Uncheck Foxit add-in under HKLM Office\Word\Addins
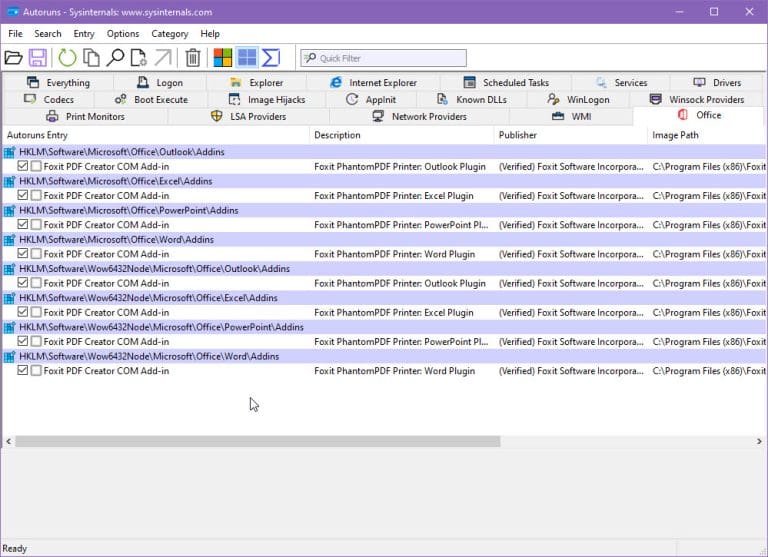768x557 pixels. click(x=23, y=253)
